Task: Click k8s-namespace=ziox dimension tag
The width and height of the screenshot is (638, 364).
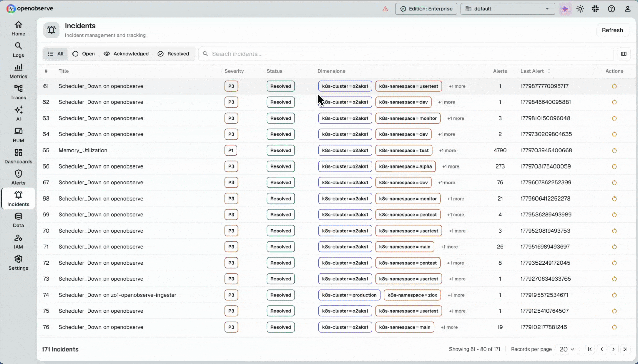Action: point(412,295)
